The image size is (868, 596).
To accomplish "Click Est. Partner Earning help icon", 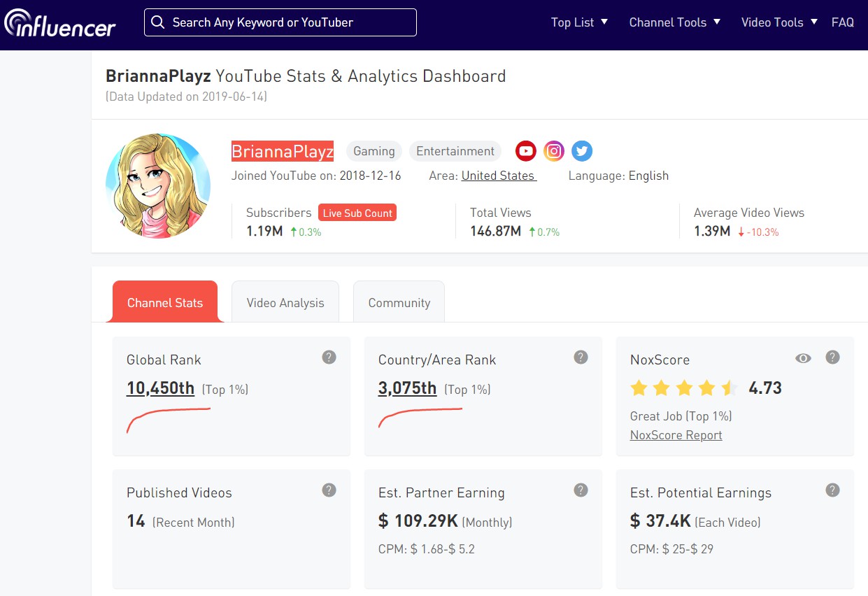I will pyautogui.click(x=581, y=490).
